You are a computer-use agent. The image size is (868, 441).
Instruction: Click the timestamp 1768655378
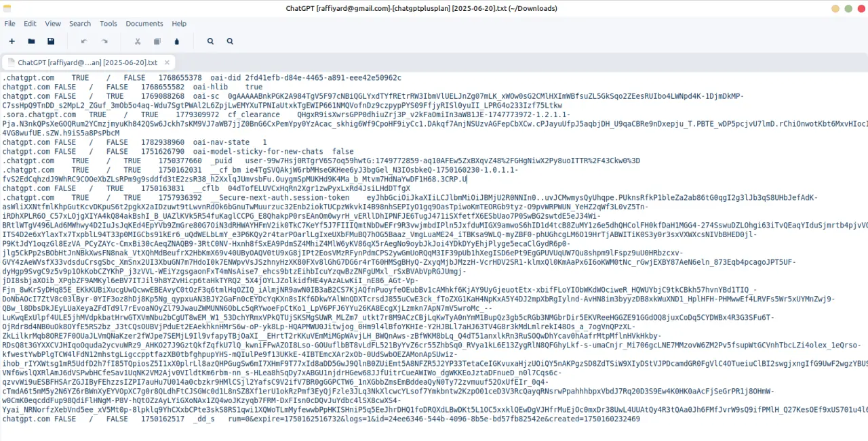click(180, 78)
